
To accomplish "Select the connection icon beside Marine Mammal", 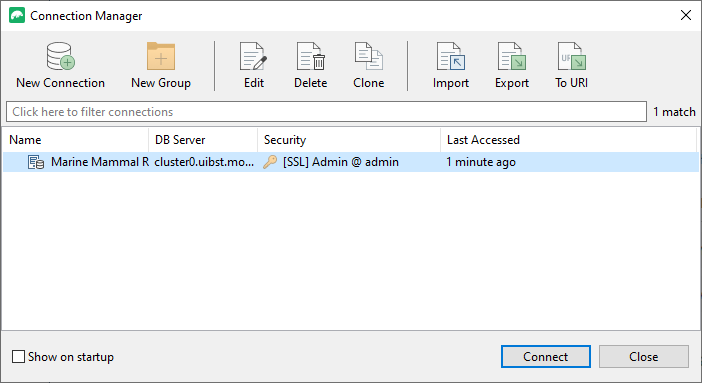I will 36,162.
